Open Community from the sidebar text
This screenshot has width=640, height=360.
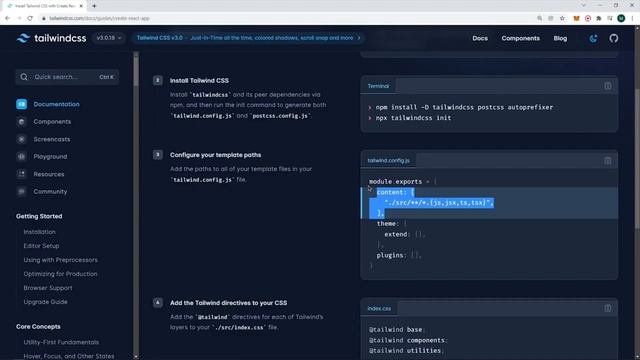pyautogui.click(x=50, y=191)
